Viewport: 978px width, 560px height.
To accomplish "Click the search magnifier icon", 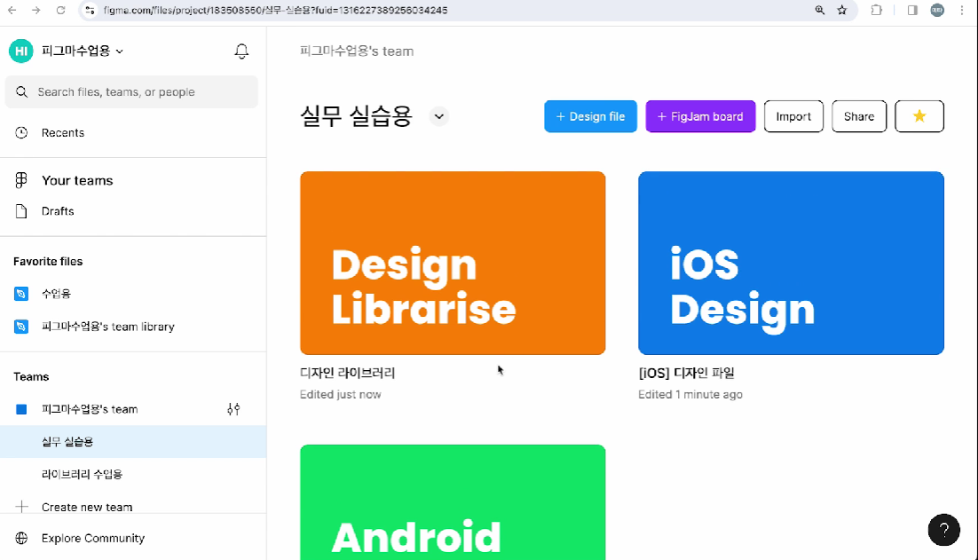I will pos(22,91).
